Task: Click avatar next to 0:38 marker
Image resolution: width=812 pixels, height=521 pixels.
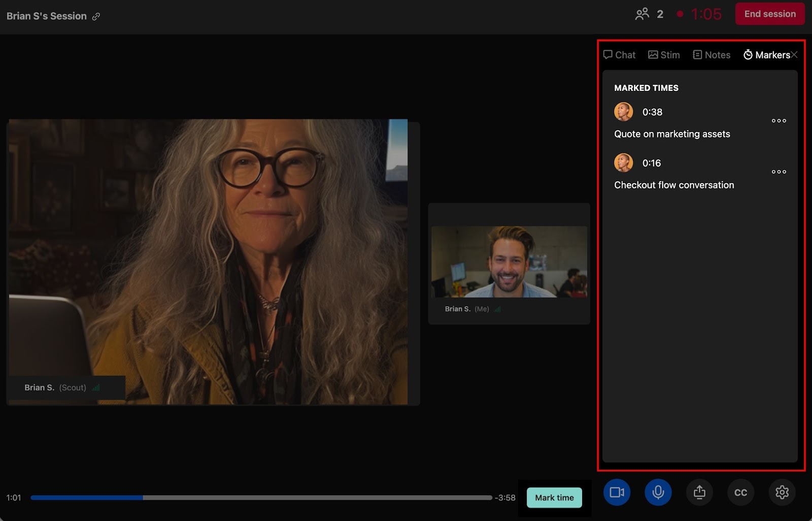Action: pyautogui.click(x=623, y=112)
